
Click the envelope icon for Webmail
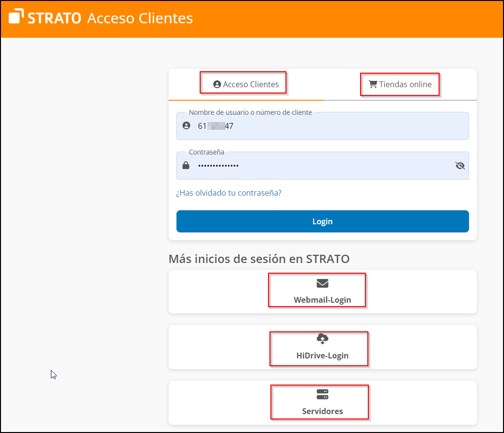point(322,283)
